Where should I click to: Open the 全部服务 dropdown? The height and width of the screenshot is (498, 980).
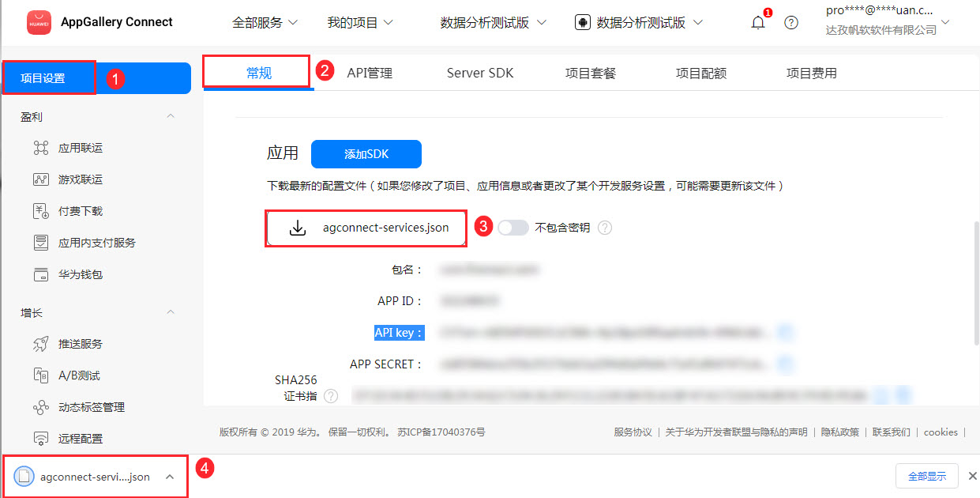[x=265, y=22]
